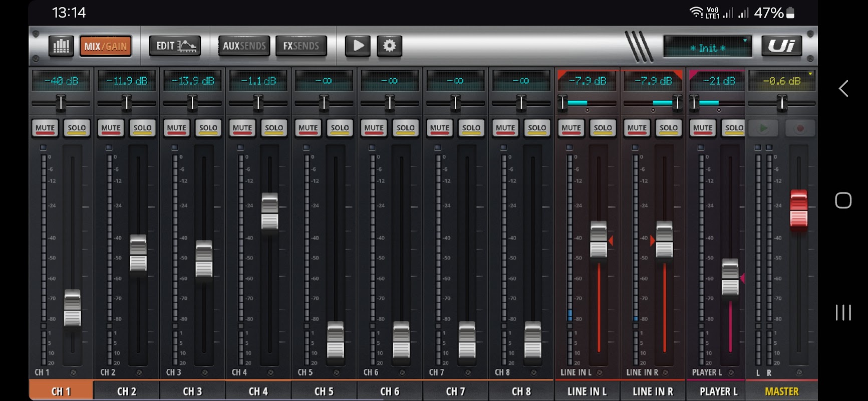868x401 pixels.
Task: Click the Soundcraft triple-slash logo
Action: [x=639, y=47]
